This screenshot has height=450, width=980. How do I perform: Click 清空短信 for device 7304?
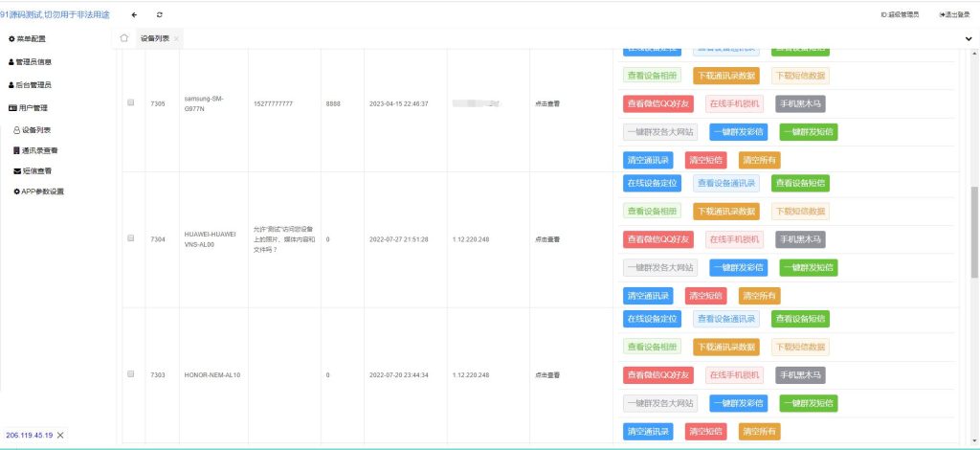705,296
